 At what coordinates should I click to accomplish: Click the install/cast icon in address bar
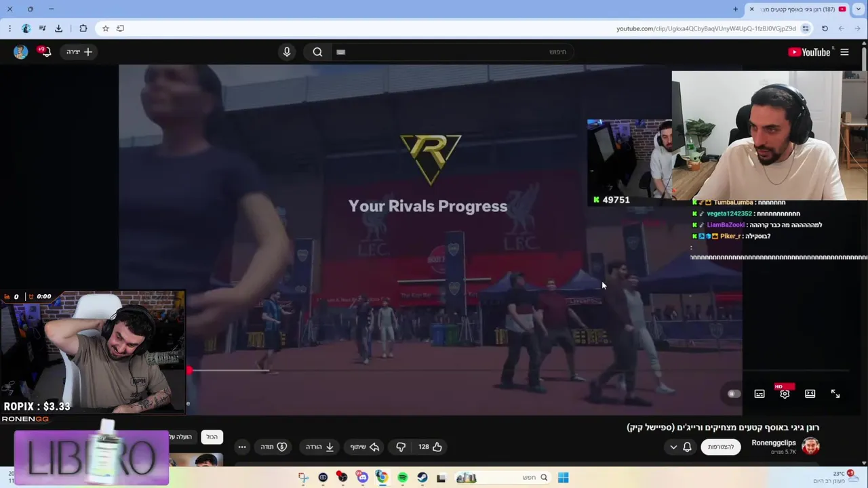pos(120,28)
